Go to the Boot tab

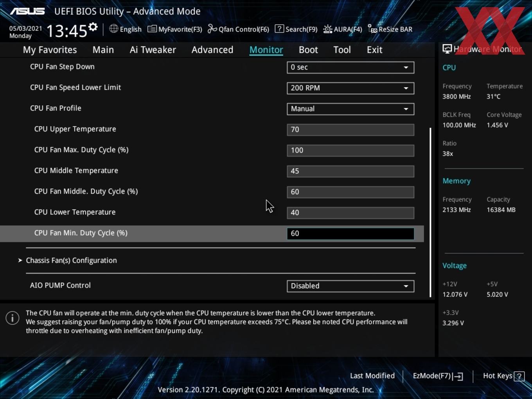(308, 50)
